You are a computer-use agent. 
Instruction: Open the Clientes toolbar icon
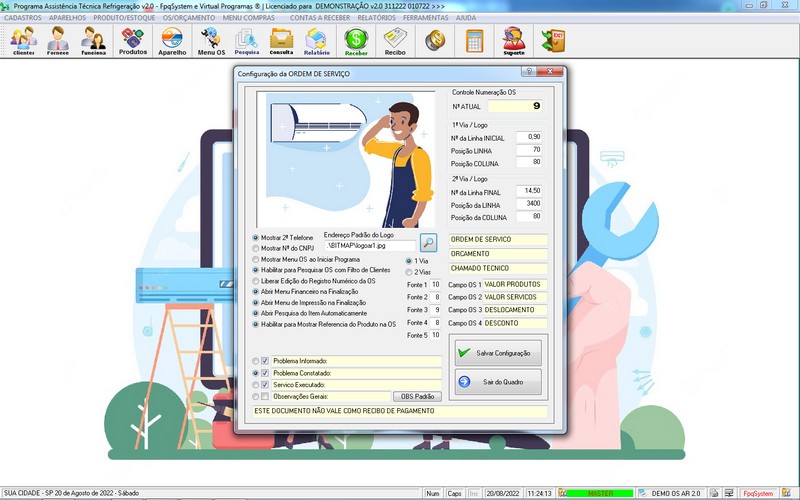pos(24,41)
